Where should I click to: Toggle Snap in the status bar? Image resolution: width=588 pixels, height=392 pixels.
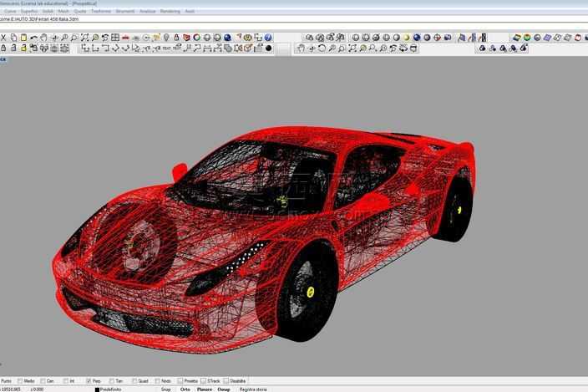[165, 389]
